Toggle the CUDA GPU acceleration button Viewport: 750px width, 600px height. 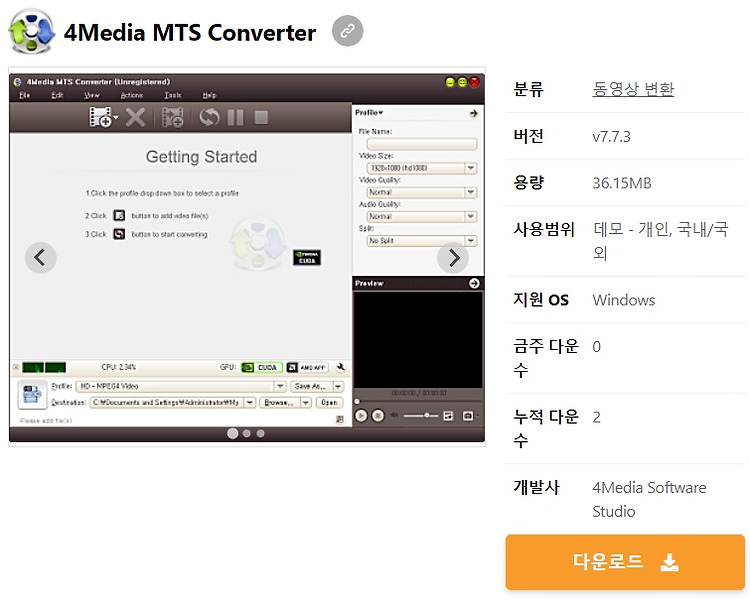tap(262, 367)
